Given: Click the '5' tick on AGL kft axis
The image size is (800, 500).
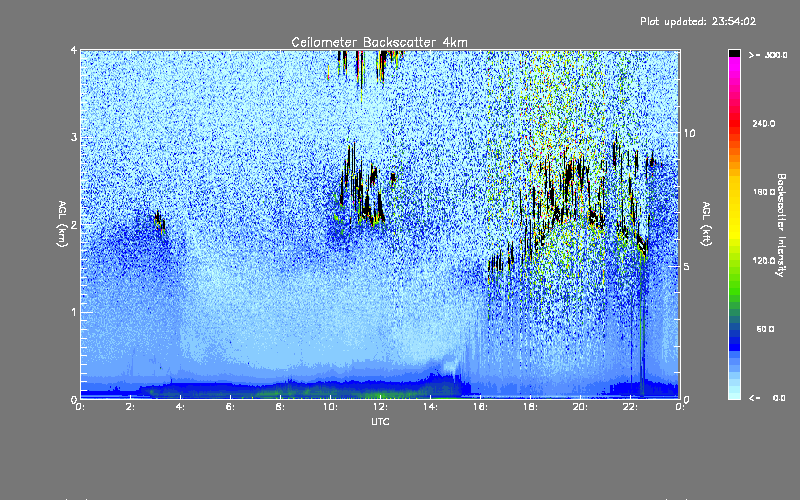Looking at the screenshot, I should 687,267.
